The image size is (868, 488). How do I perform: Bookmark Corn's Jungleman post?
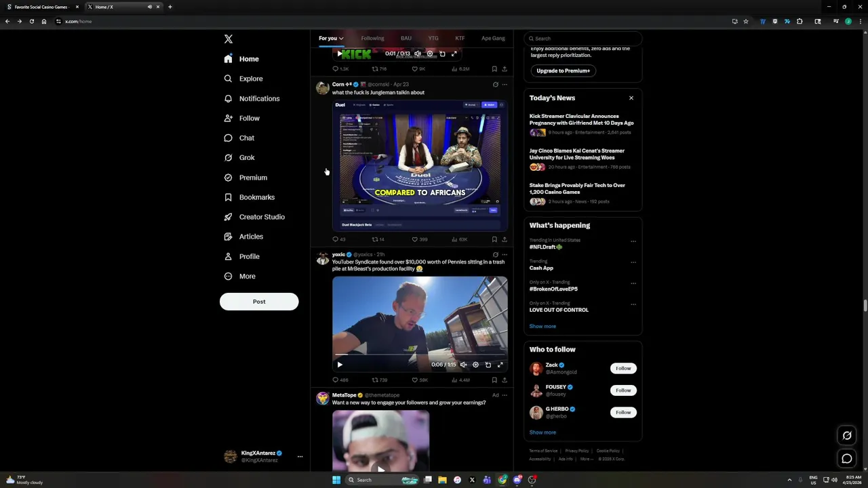(494, 239)
